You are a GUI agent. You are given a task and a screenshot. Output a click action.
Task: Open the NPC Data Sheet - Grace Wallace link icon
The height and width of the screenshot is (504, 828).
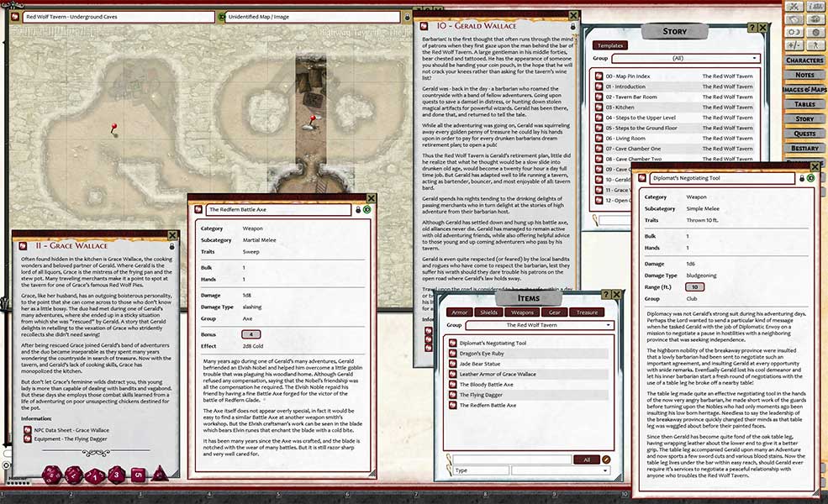coord(28,431)
